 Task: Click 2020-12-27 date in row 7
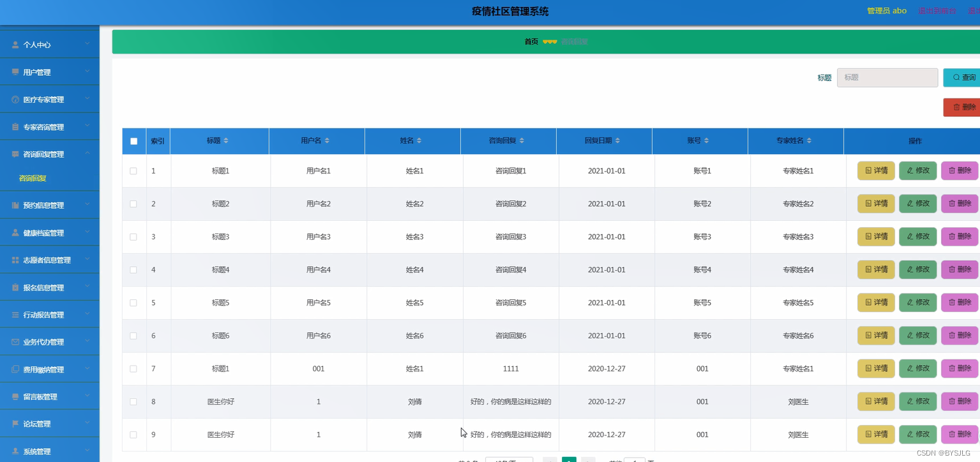click(x=607, y=369)
